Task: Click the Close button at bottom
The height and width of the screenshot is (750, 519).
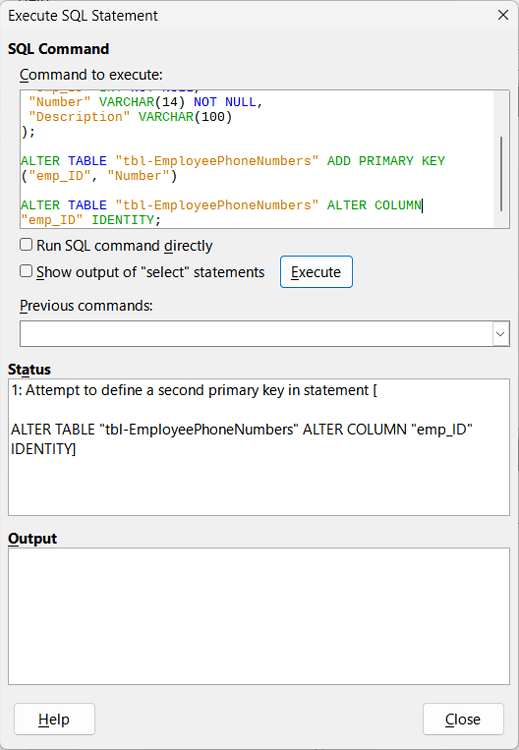Action: tap(463, 719)
